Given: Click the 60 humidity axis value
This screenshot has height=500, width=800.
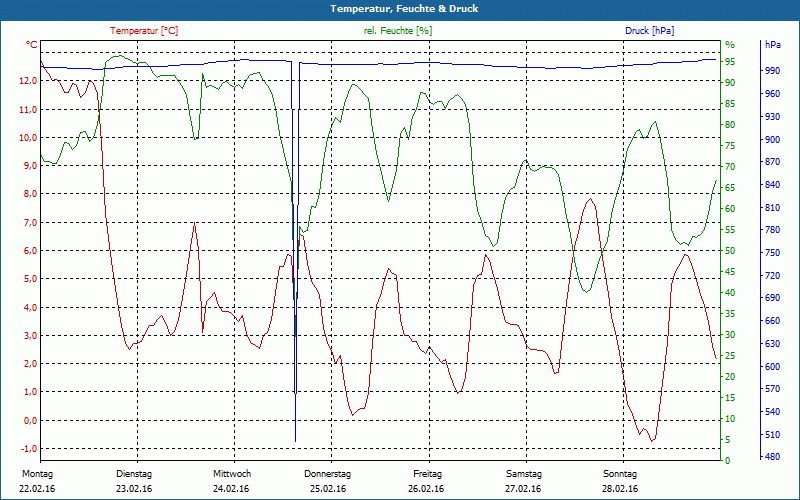Looking at the screenshot, I should point(730,208).
